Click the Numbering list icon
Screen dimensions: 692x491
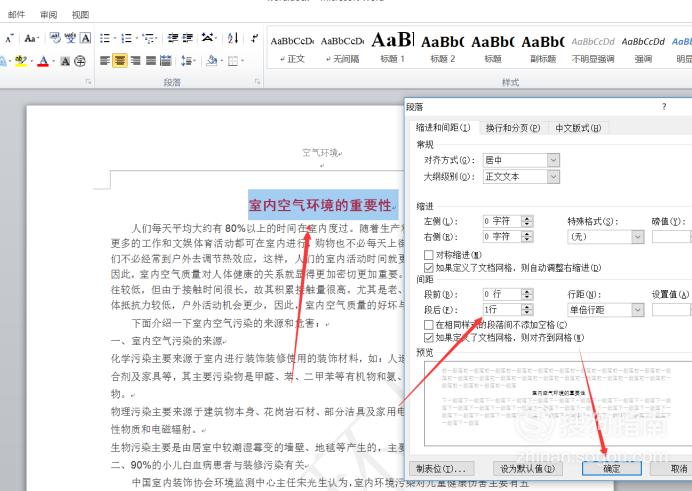click(x=127, y=38)
